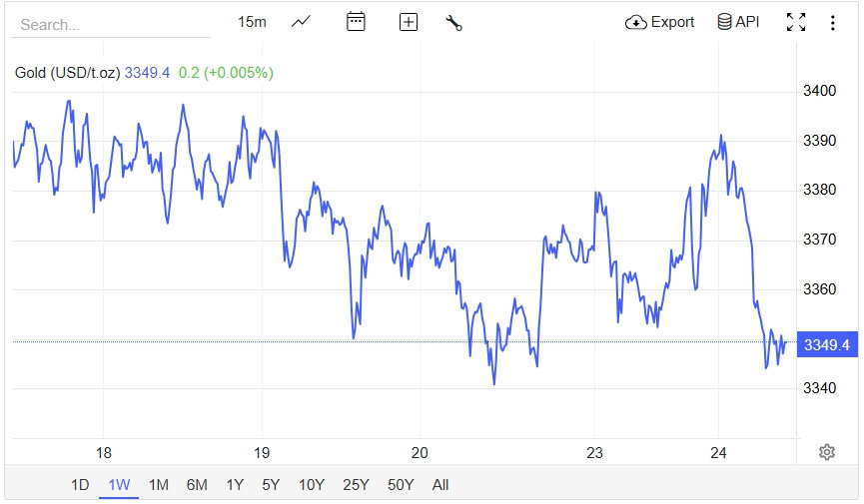Select the 6M time range

pos(197,485)
